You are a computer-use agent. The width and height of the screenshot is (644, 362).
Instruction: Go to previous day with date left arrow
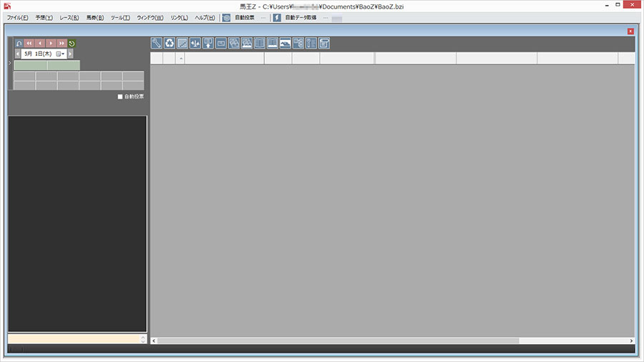(18, 54)
